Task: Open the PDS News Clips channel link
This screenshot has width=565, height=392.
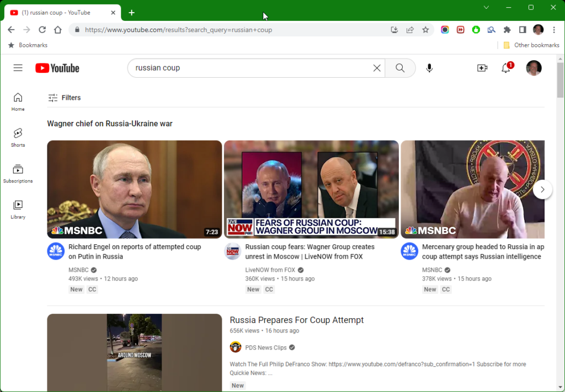Action: tap(265, 347)
